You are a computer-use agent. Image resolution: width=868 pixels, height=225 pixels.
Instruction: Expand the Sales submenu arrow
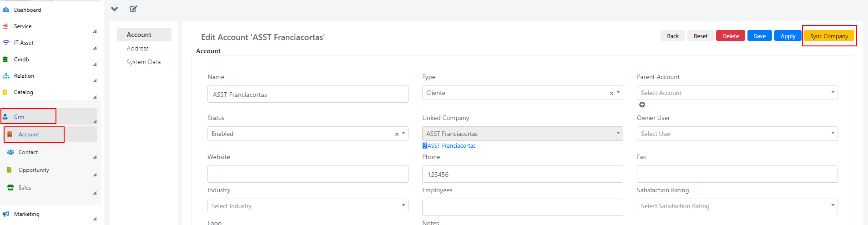(x=95, y=193)
